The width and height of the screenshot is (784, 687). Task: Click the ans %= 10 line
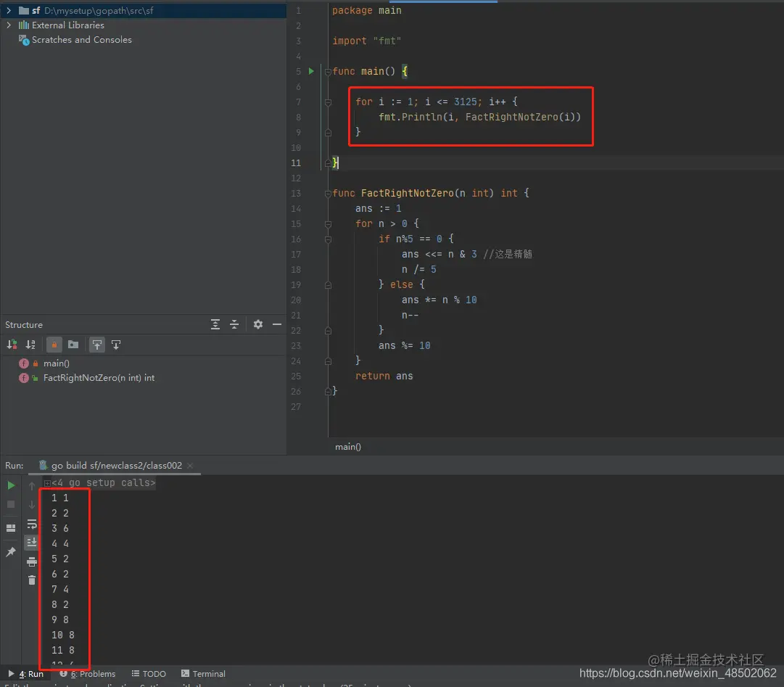404,345
